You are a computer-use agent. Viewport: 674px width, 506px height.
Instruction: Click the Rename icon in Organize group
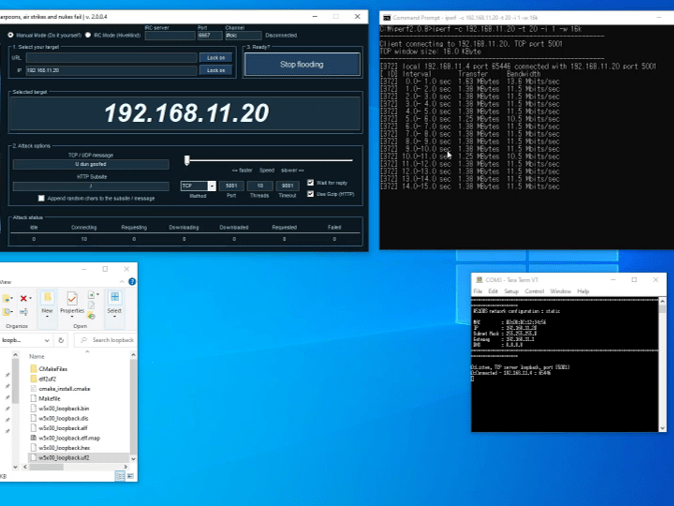(24, 312)
